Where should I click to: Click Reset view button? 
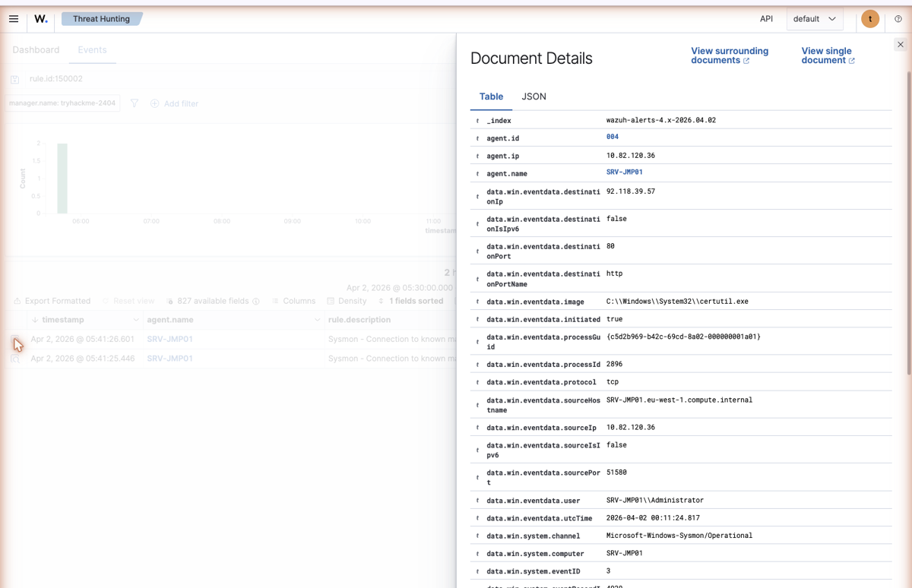(x=128, y=301)
